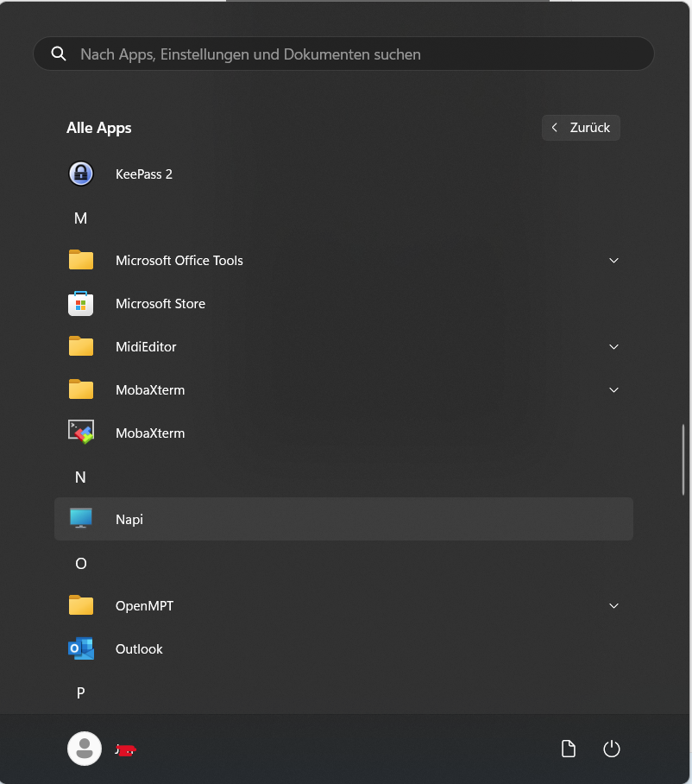The image size is (692, 784).
Task: Expand the MobaXterm folder chevron
Action: [614, 389]
